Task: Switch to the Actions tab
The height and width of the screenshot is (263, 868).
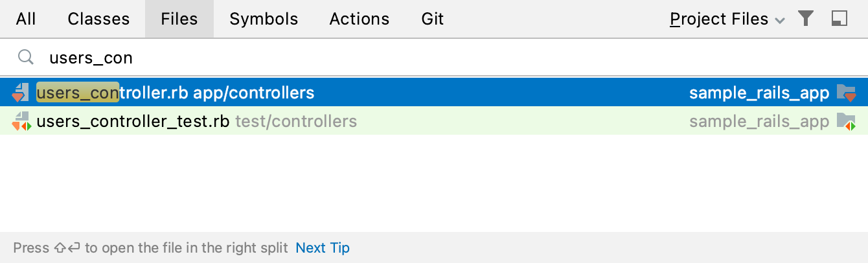Action: (x=360, y=19)
